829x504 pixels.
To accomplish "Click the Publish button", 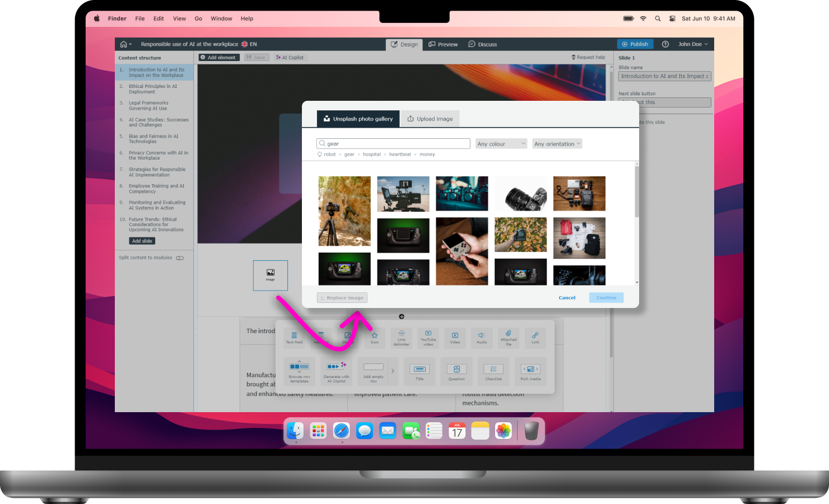I will point(635,44).
